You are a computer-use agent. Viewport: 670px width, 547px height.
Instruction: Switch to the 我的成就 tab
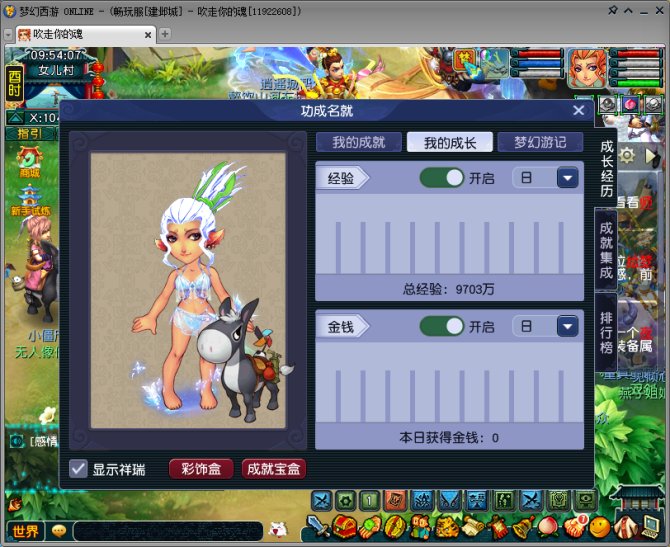[359, 142]
